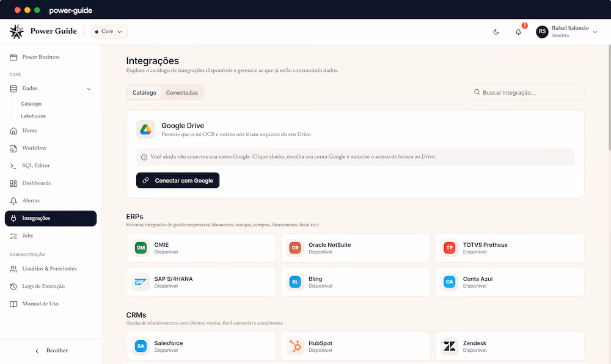The height and width of the screenshot is (364, 611).
Task: Open the OMIE integration card
Action: (201, 248)
